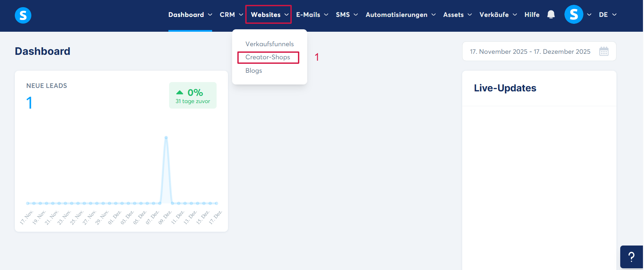Expand the CRM chevron arrow
Screen dimensions: 644x270
[x=241, y=14]
